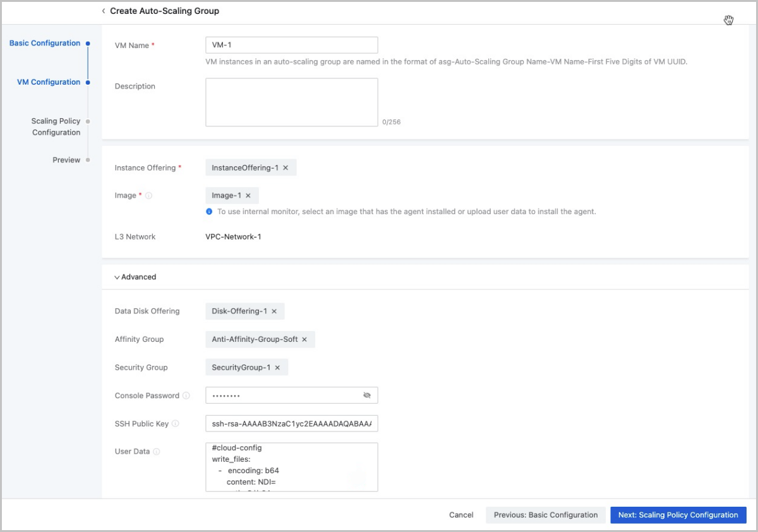
Task: Click the User Data help icon
Action: point(157,452)
